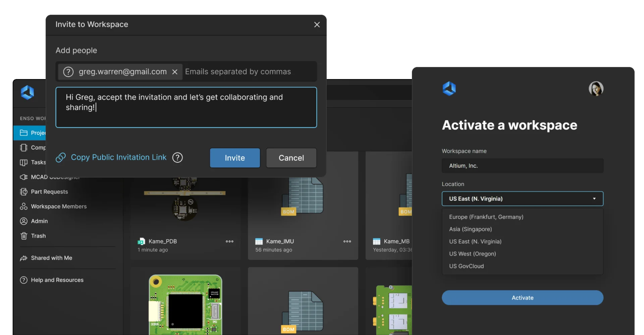644x335 pixels.
Task: Remove greg.warren@gmail.com email chip
Action: pos(175,72)
